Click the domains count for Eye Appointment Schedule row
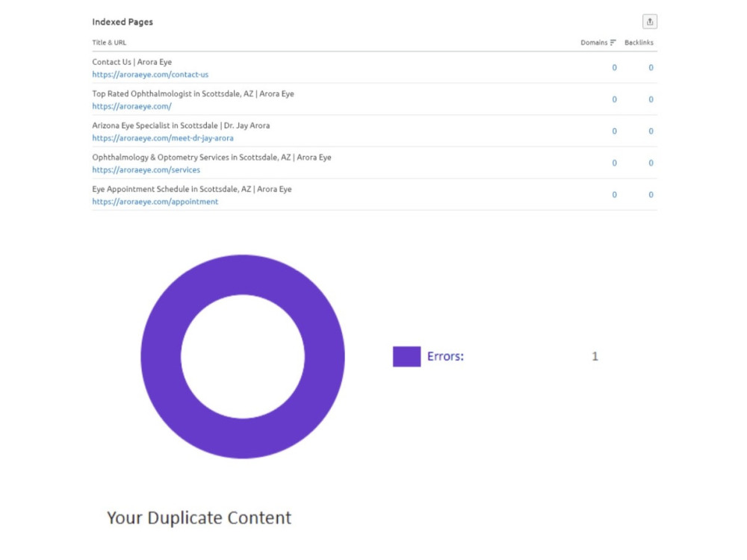Viewport: 747px width, 560px height. pos(614,195)
